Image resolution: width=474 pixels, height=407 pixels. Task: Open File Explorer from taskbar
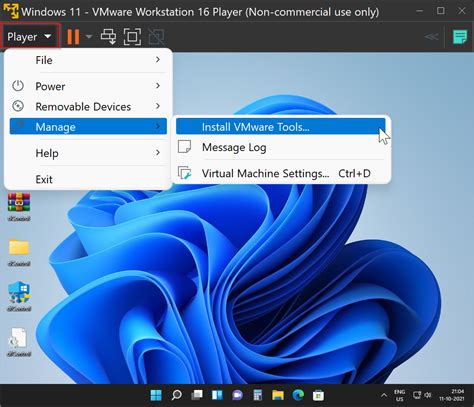[278, 395]
